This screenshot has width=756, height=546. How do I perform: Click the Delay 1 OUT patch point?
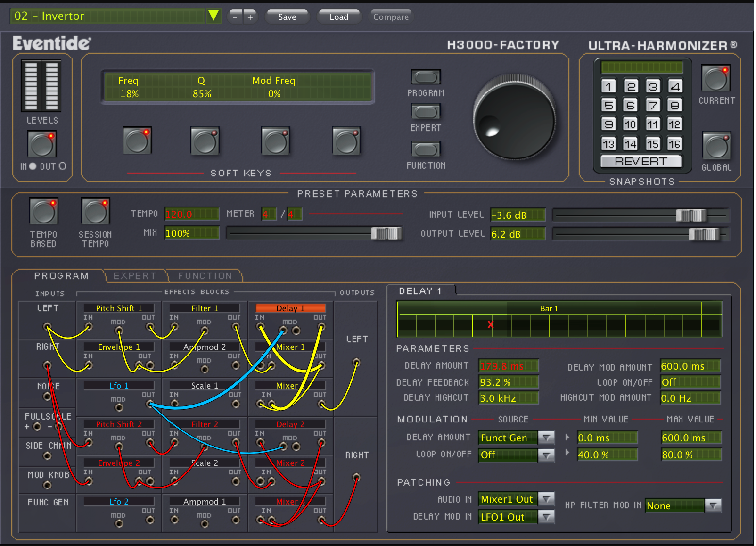point(320,326)
